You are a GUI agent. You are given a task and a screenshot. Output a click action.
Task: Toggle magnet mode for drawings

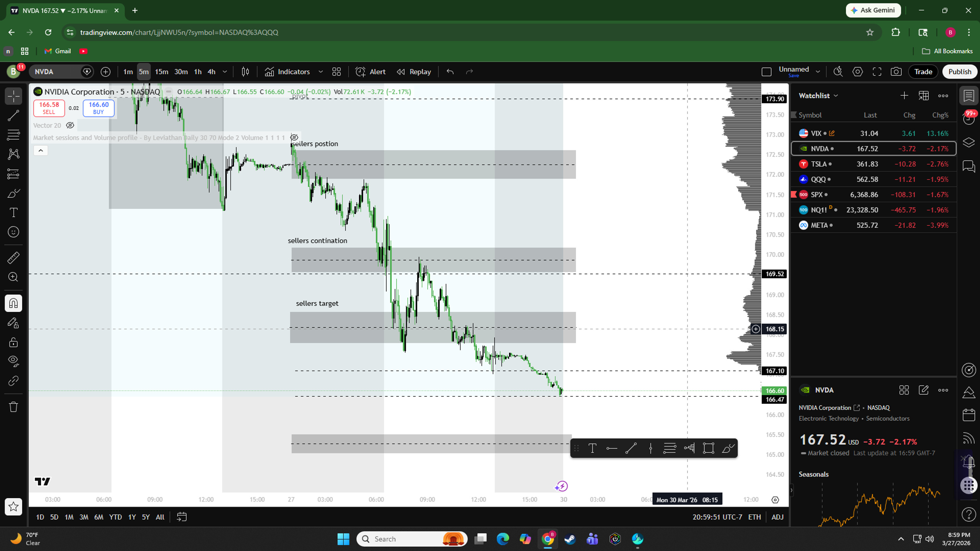coord(13,303)
